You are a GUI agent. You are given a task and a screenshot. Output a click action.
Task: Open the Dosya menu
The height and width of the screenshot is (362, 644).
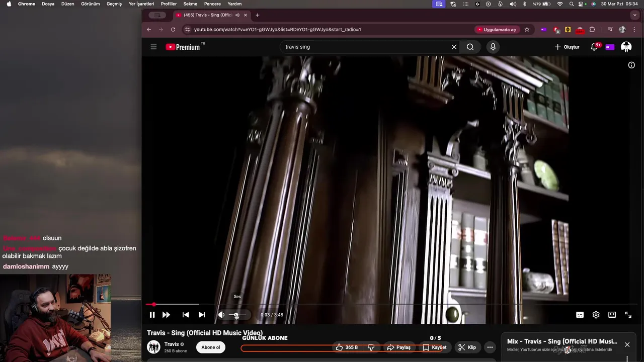[48, 4]
